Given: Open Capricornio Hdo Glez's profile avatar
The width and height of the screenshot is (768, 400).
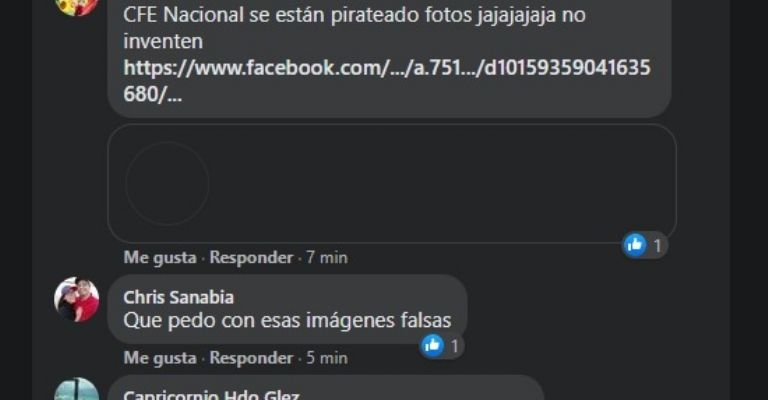Looking at the screenshot, I should click(x=76, y=390).
